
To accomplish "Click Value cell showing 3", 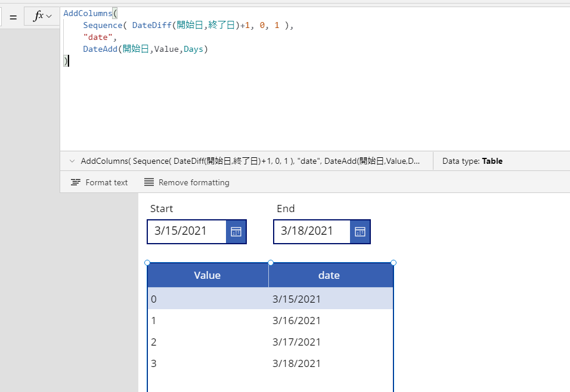I will click(x=154, y=363).
